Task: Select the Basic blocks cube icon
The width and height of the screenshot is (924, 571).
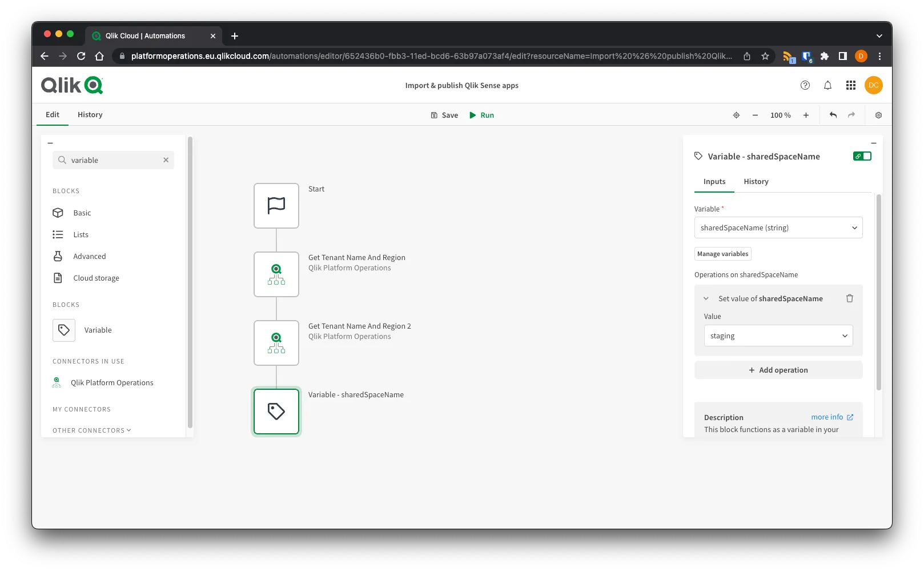Action: tap(58, 213)
